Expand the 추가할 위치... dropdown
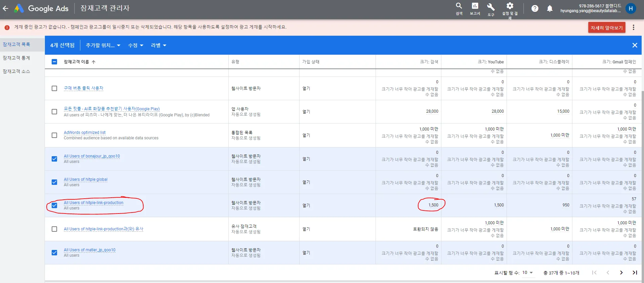This screenshot has height=283, width=644. coord(103,45)
